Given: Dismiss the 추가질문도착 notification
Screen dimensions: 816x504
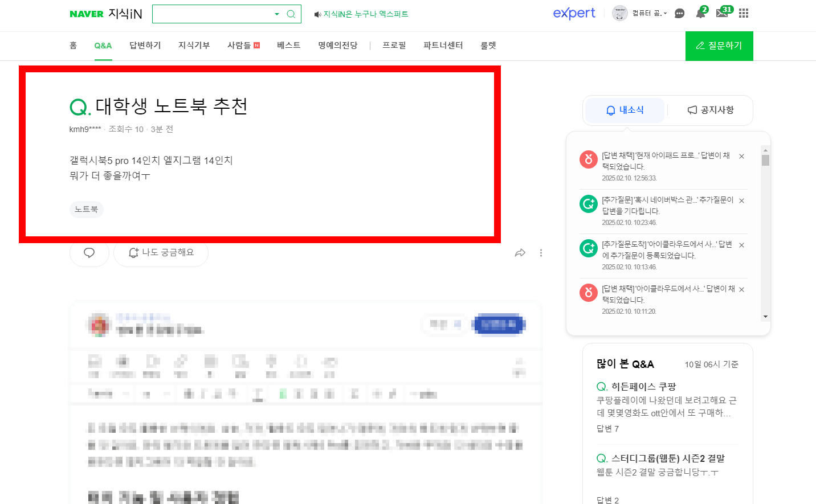Looking at the screenshot, I should pyautogui.click(x=741, y=245).
